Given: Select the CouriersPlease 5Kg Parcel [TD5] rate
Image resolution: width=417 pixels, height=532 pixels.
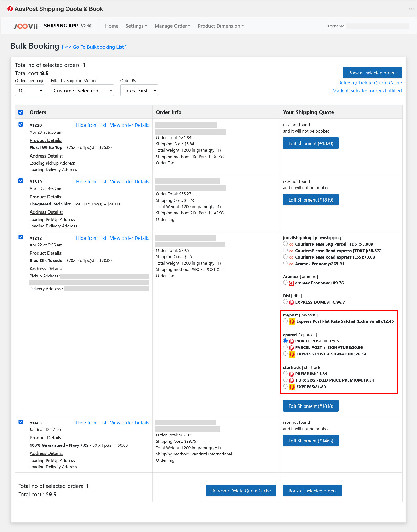Looking at the screenshot, I should 285,244.
